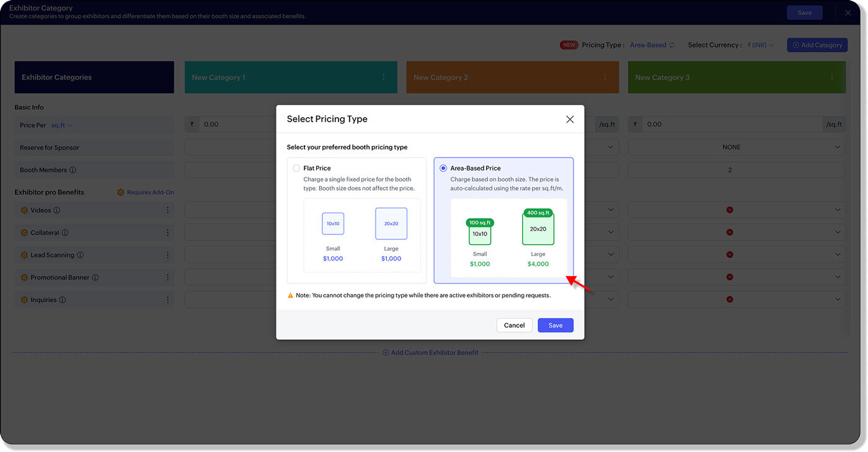This screenshot has width=868, height=452.
Task: Open New Category 1 options menu
Action: (383, 78)
